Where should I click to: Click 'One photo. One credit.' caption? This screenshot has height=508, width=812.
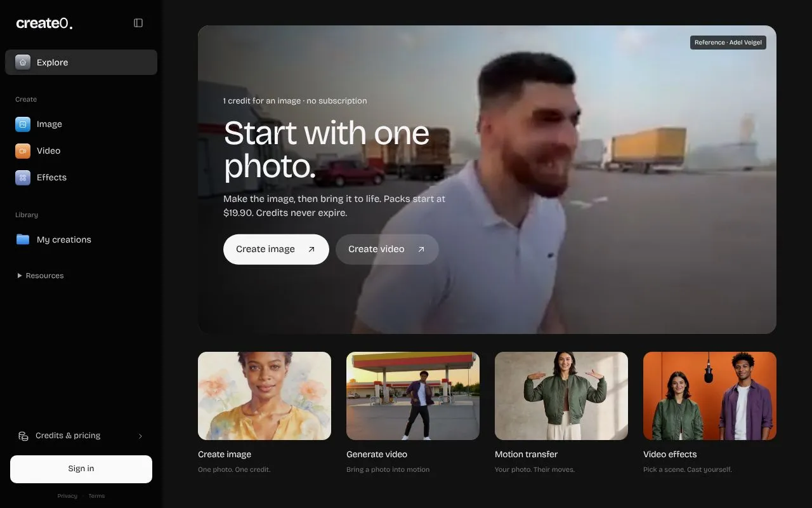234,470
